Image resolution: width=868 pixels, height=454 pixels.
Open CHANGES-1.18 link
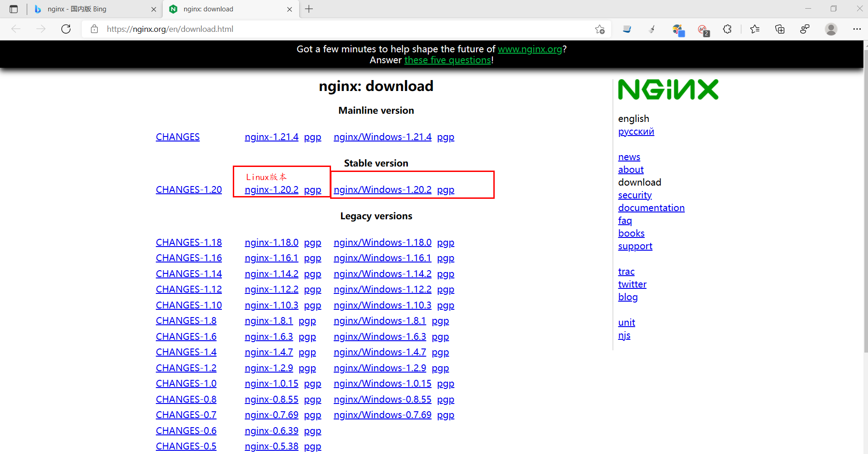coord(189,242)
